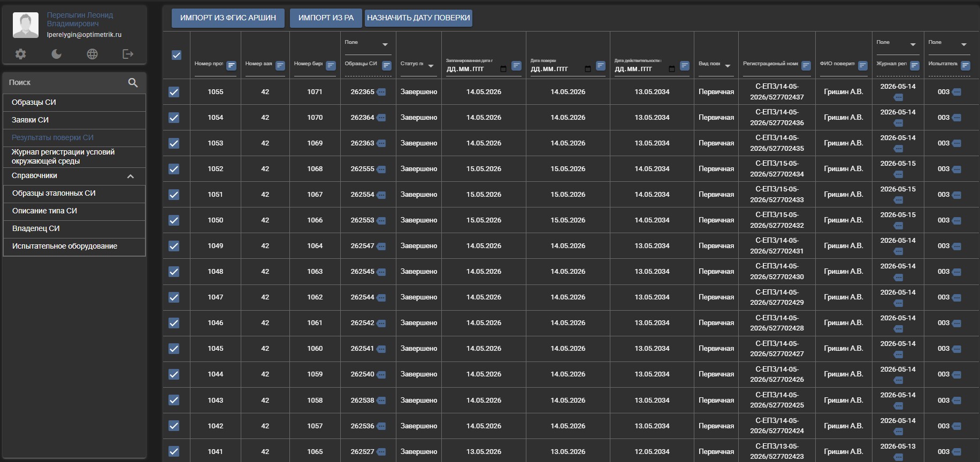
Task: Open filter icon for Журнал рег column
Action: pos(914,66)
